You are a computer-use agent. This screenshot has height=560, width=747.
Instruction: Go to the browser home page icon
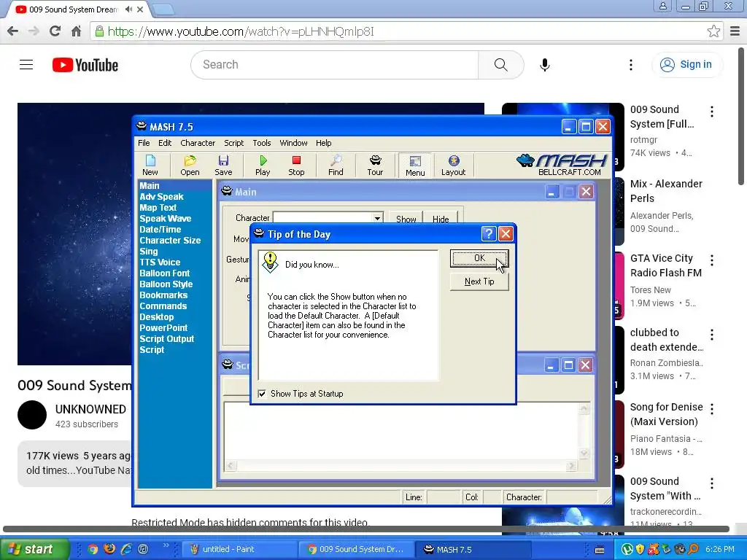pyautogui.click(x=76, y=31)
